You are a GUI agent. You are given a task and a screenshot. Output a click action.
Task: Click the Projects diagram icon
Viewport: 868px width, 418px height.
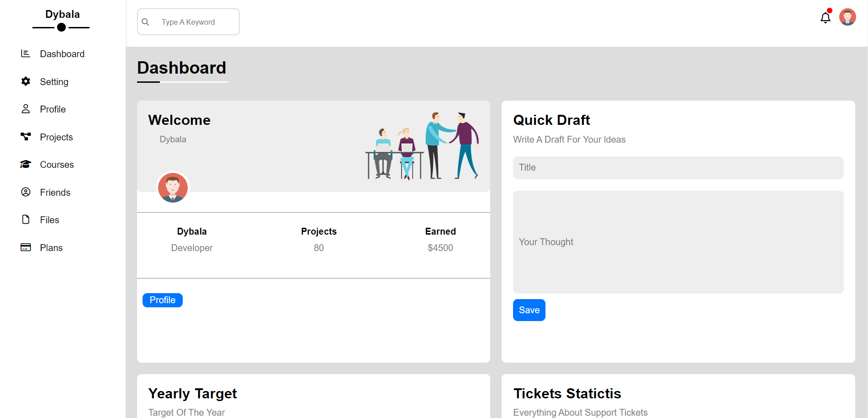click(26, 137)
